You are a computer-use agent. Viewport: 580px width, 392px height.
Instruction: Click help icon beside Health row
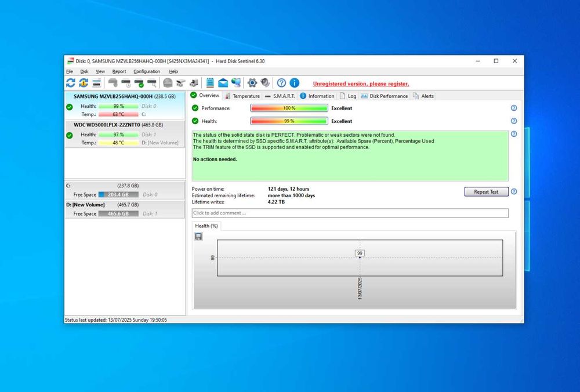[514, 121]
